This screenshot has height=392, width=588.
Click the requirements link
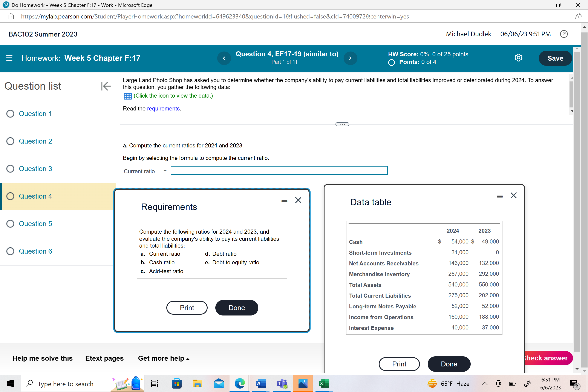pyautogui.click(x=163, y=109)
